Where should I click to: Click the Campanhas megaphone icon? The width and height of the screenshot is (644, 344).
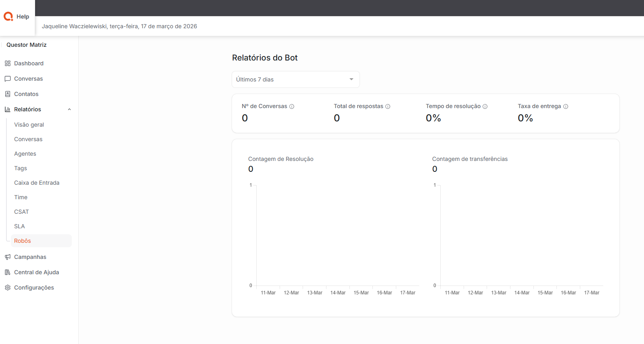point(8,257)
